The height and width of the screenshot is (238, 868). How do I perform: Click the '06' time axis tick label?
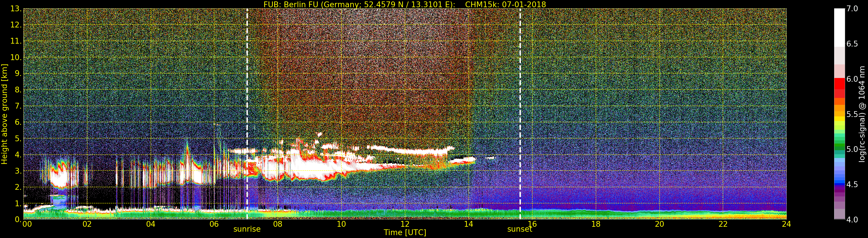pyautogui.click(x=214, y=224)
